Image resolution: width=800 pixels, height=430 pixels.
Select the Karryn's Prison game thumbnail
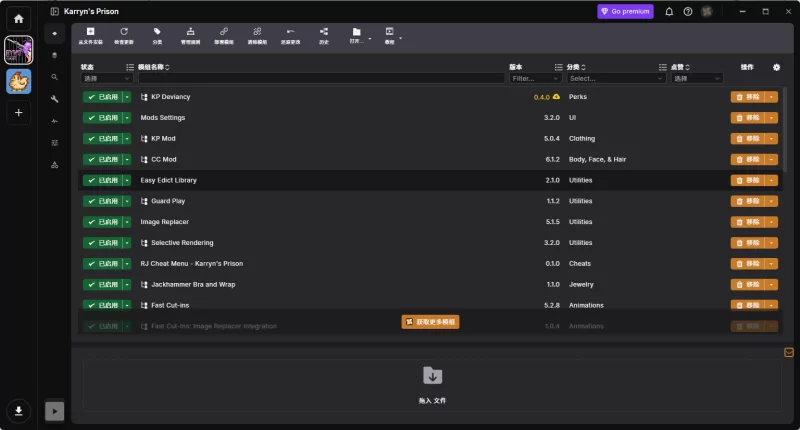[x=19, y=50]
